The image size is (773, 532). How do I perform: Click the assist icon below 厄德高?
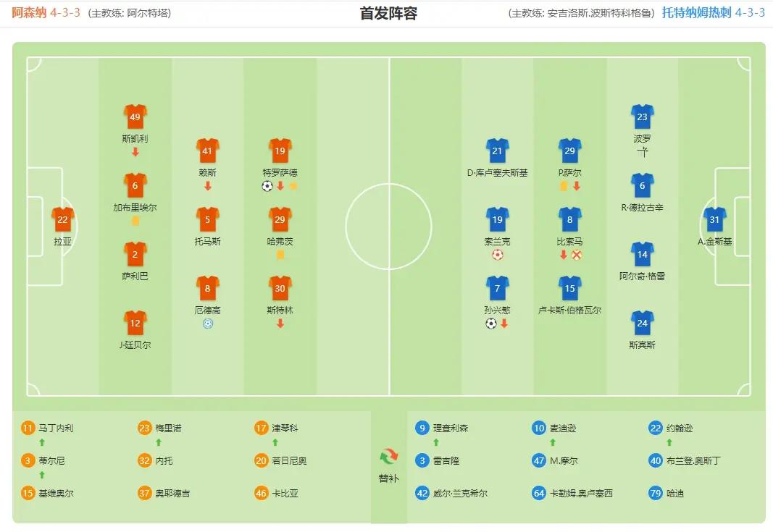pyautogui.click(x=208, y=324)
